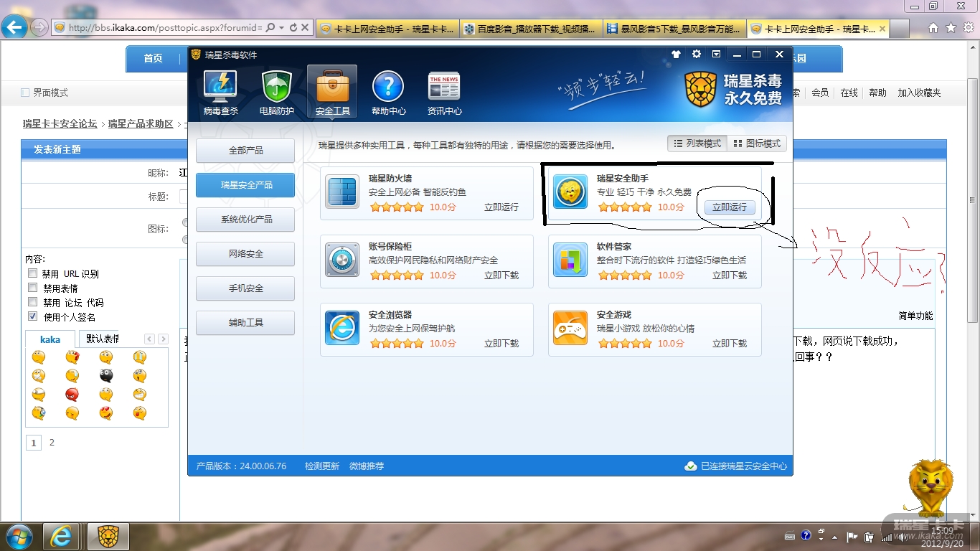Open the 电脑防护 computer protection section
Image resolution: width=980 pixels, height=551 pixels.
276,93
